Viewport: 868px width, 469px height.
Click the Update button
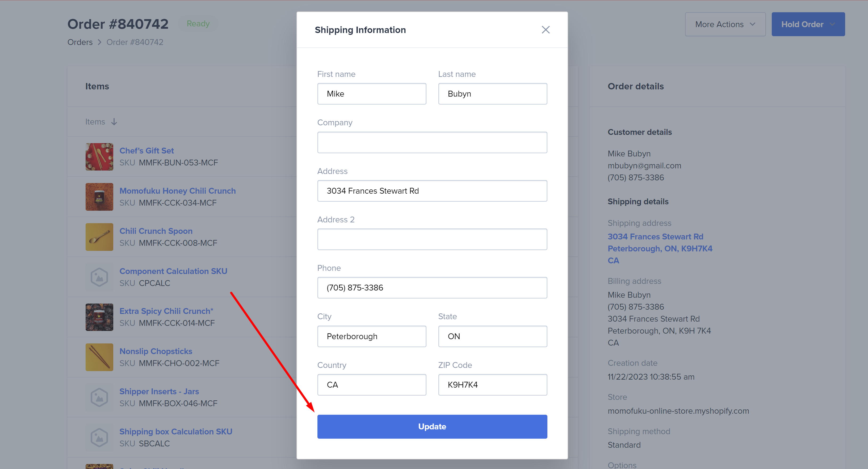coord(432,426)
